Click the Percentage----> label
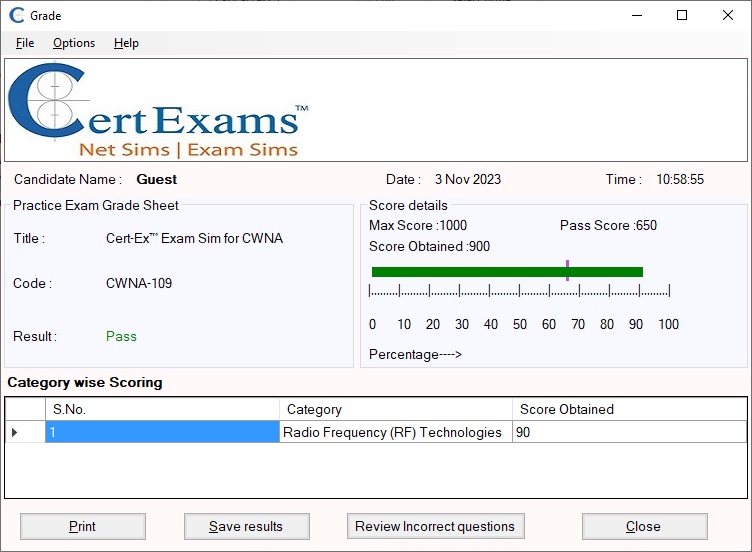Screen dimensions: 752x552 pos(415,354)
